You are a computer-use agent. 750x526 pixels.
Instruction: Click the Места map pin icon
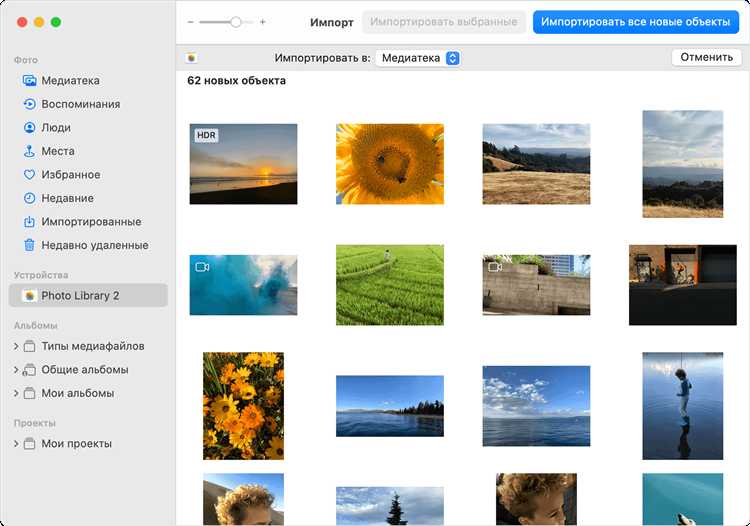point(29,151)
